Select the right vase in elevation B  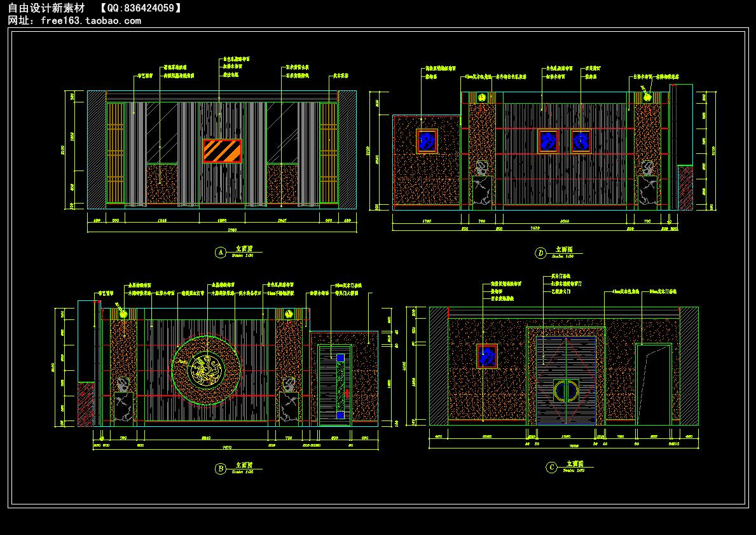pos(289,384)
